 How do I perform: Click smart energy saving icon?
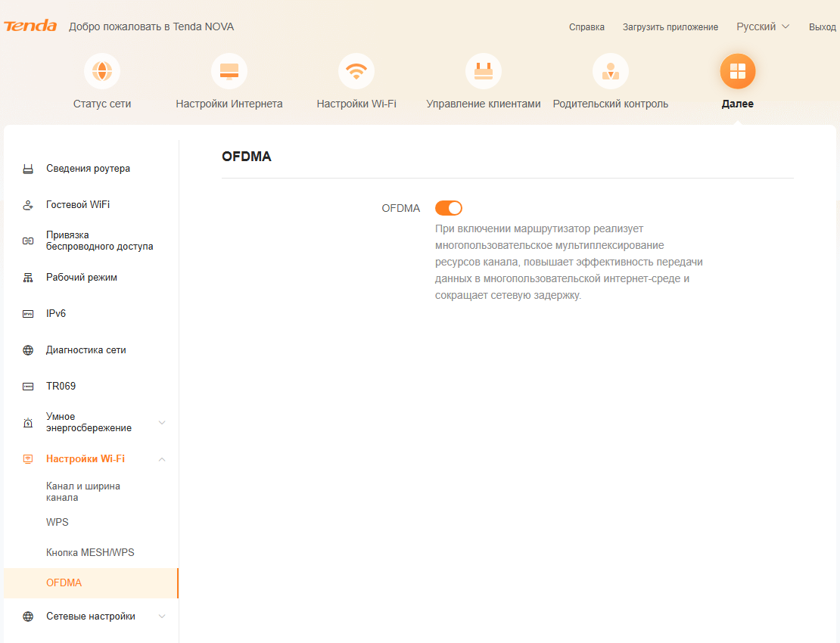point(28,422)
